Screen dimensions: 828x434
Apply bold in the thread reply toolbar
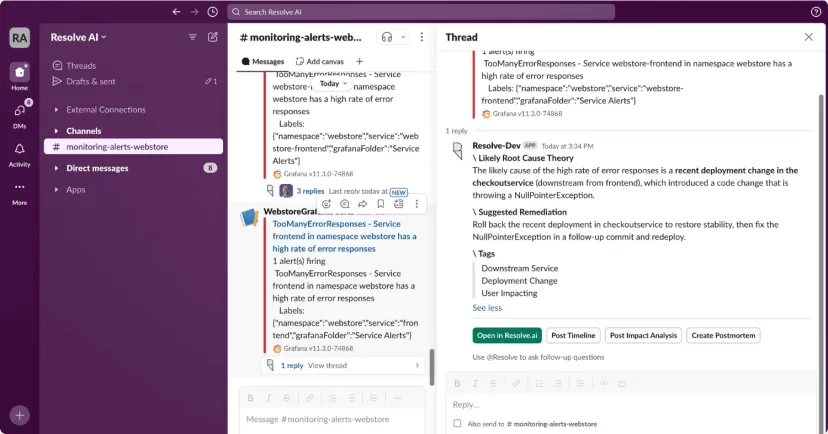[x=457, y=383]
